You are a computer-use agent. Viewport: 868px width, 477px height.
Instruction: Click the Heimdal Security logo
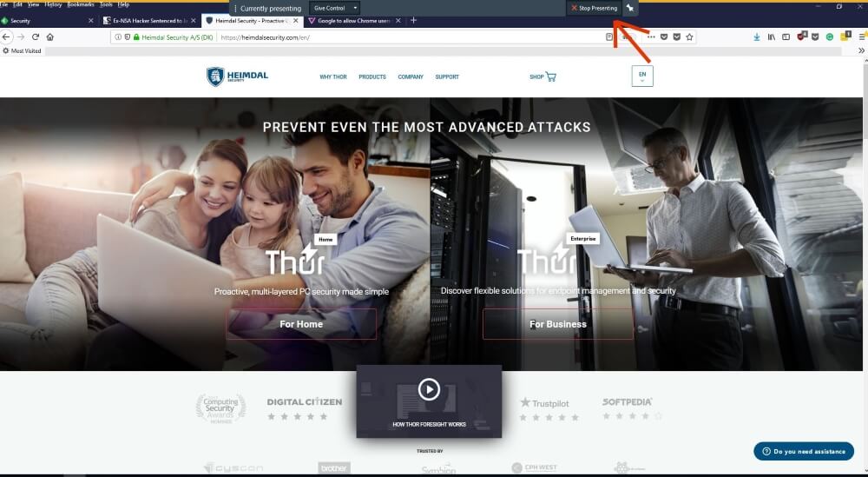[237, 76]
